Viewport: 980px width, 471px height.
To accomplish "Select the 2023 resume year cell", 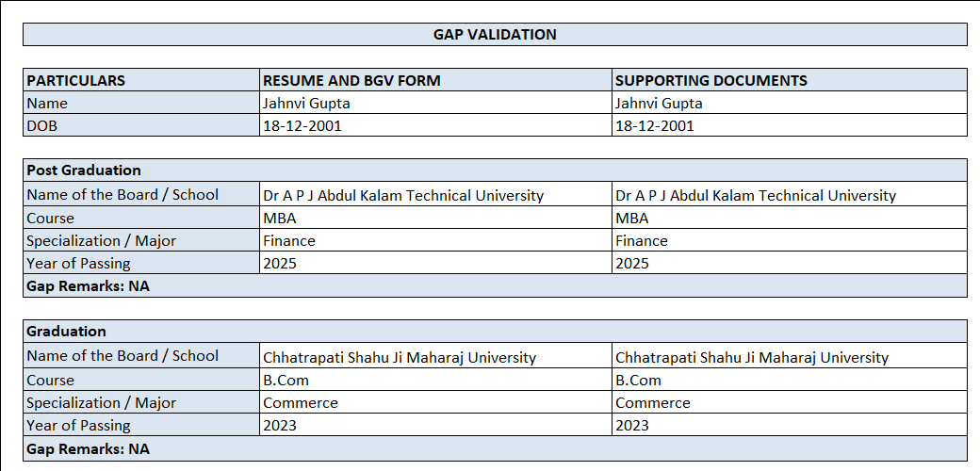I will click(435, 425).
